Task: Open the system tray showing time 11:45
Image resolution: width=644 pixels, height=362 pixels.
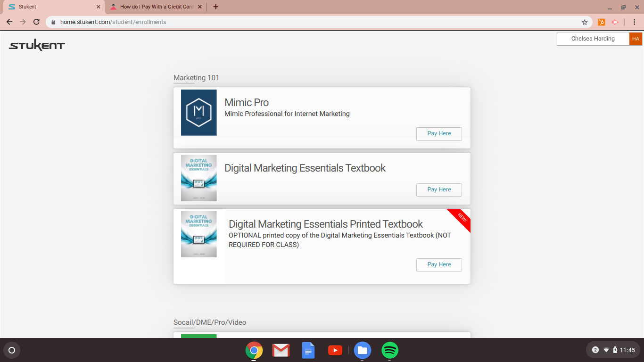Action: click(x=613, y=350)
